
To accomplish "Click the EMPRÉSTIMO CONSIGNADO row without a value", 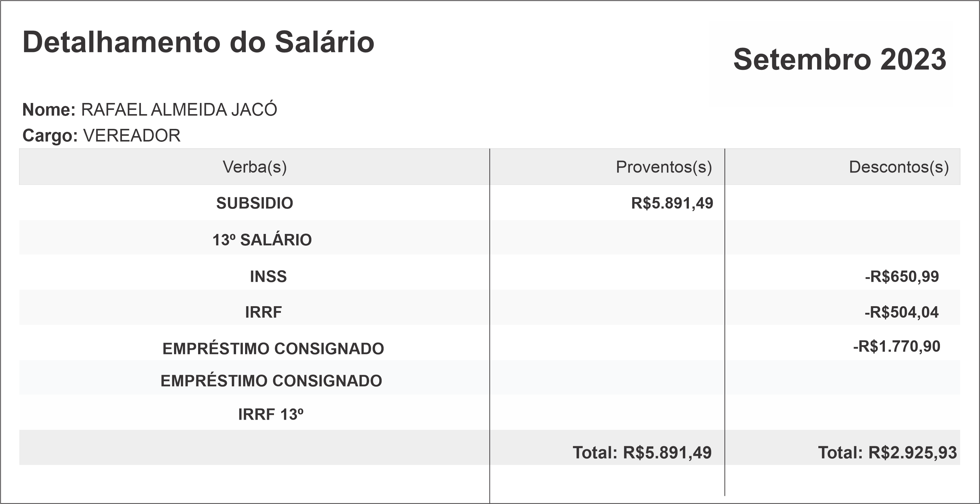I will coord(271,381).
